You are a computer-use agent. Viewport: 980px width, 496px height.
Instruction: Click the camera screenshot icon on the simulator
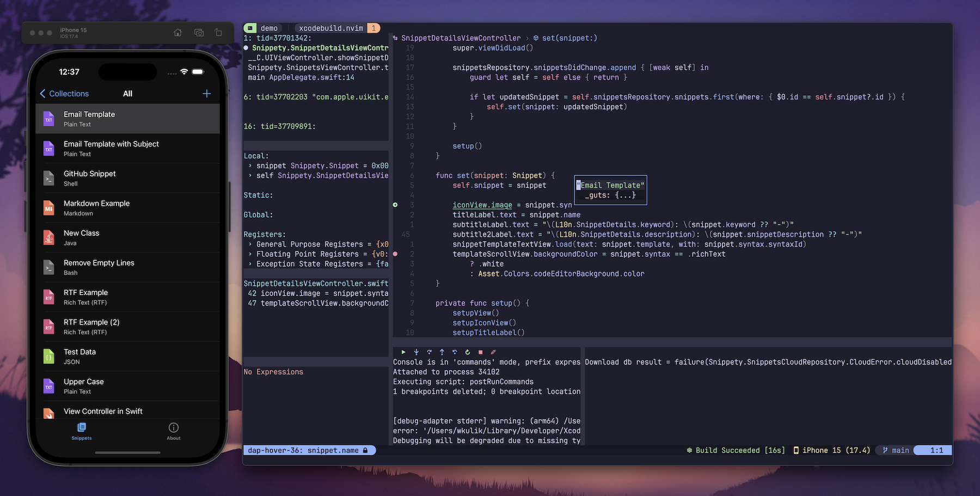click(x=199, y=33)
